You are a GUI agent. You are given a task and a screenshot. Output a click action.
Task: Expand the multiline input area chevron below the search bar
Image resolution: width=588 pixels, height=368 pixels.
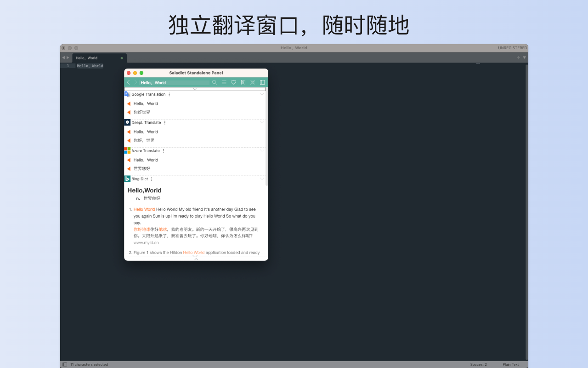pos(195,89)
